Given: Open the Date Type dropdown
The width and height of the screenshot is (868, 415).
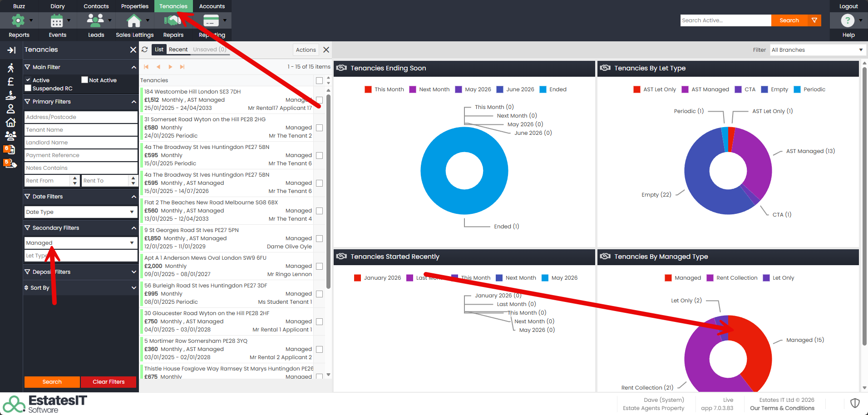Looking at the screenshot, I should pos(80,212).
